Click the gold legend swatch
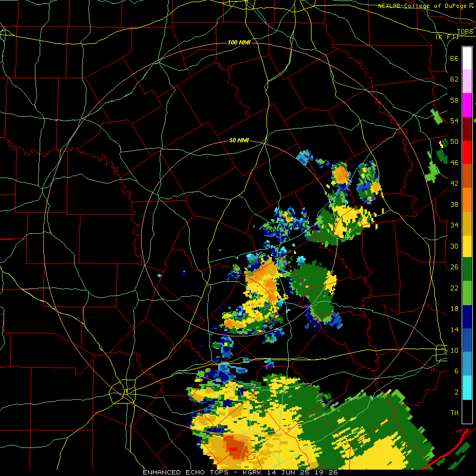 click(x=467, y=224)
